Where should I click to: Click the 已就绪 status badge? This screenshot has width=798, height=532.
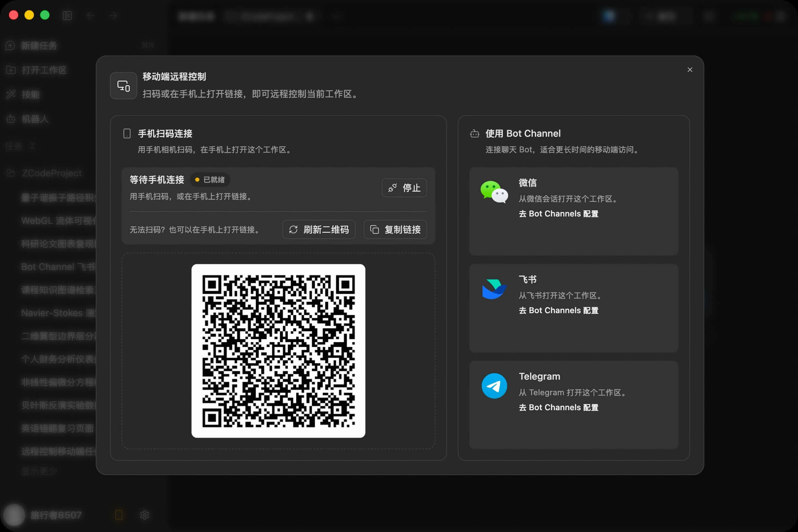pos(210,180)
